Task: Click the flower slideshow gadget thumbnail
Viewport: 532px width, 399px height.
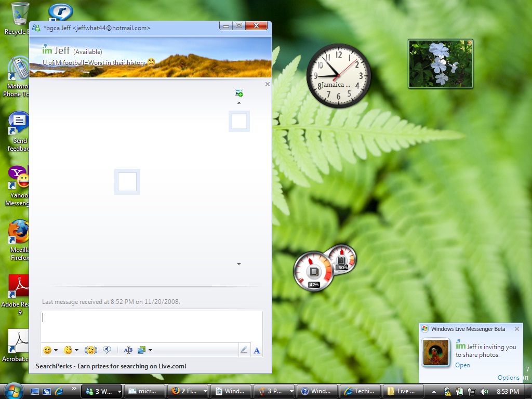Action: (x=441, y=64)
